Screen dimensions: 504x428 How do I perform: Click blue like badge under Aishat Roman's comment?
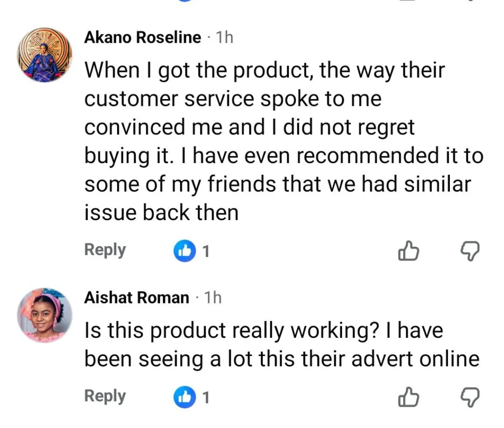[x=185, y=397]
